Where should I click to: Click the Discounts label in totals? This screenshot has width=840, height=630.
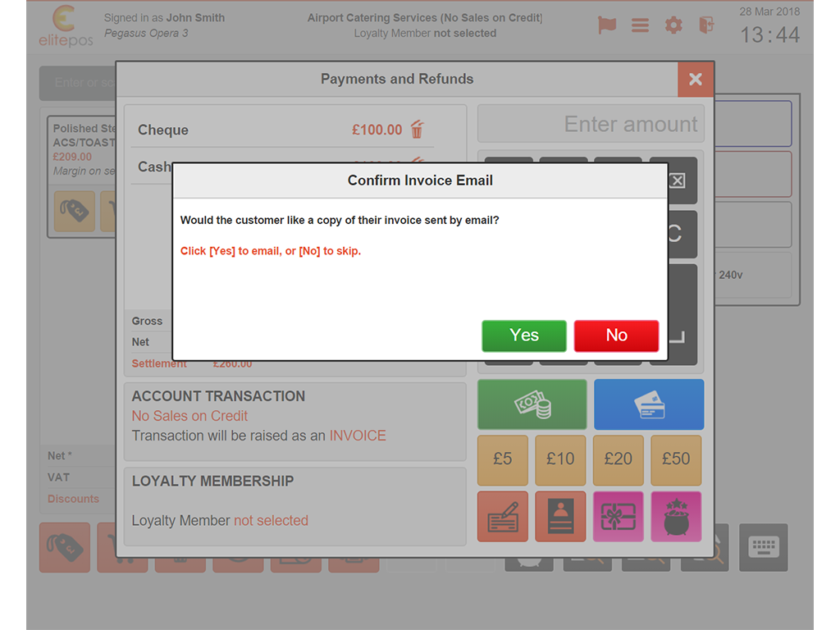73,499
